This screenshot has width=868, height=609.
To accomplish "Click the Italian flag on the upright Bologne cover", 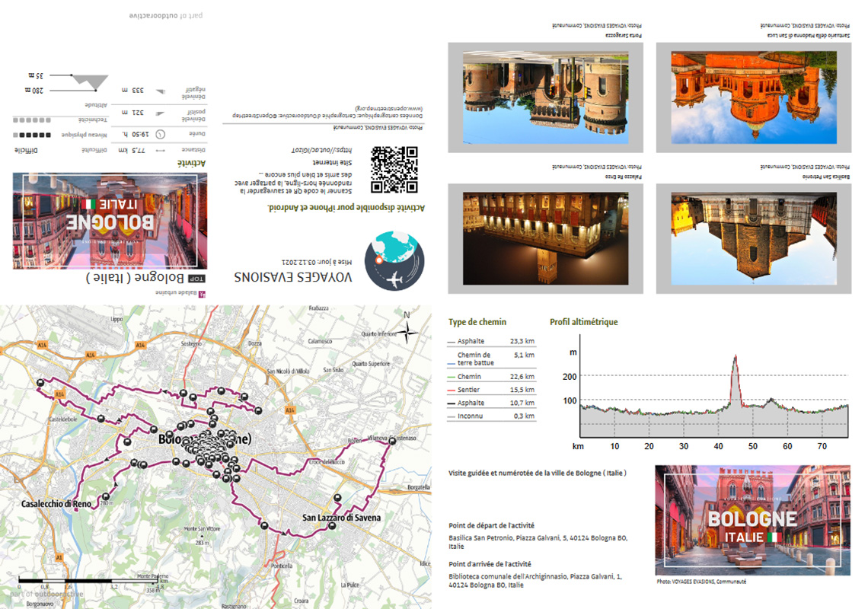I will coord(774,537).
